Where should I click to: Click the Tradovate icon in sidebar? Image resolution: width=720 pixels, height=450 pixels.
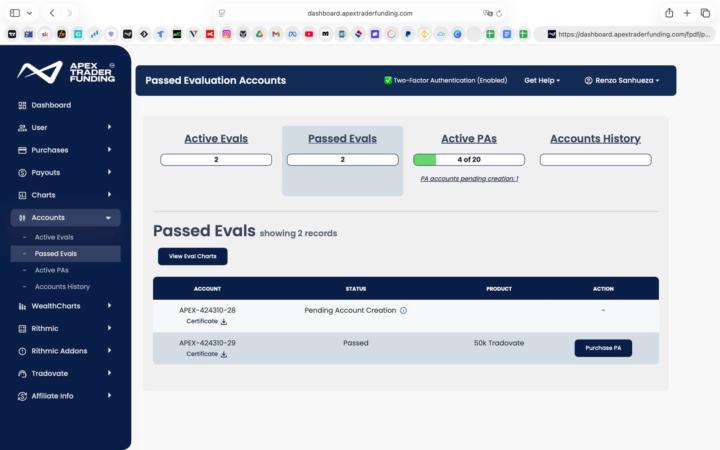point(22,374)
